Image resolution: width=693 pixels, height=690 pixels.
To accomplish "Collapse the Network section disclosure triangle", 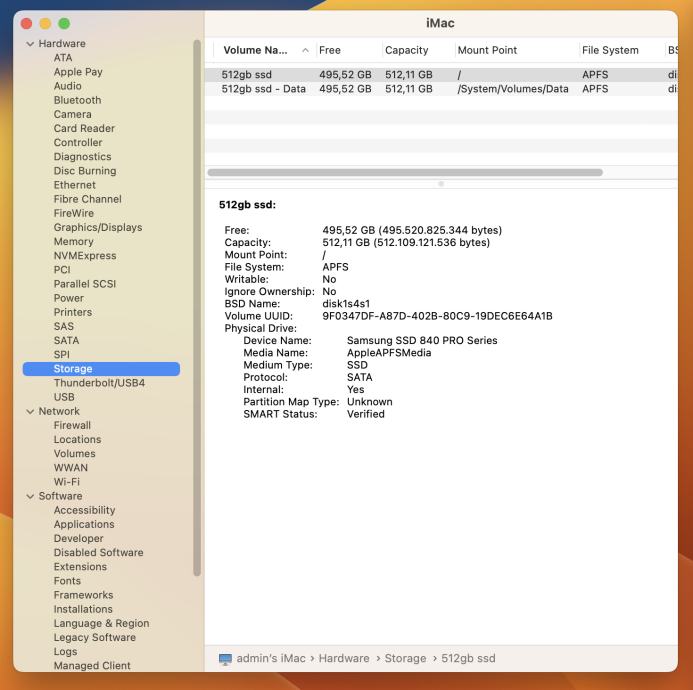I will (x=30, y=411).
